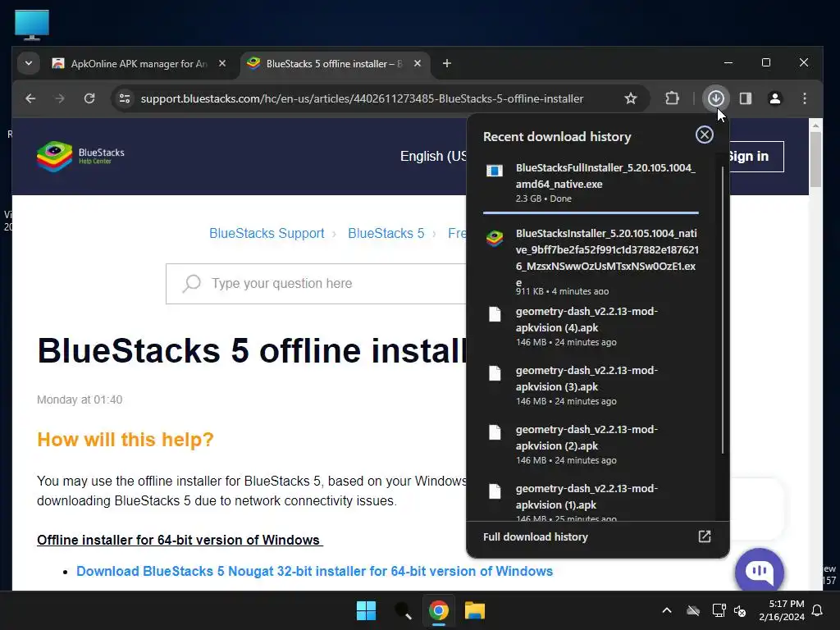The height and width of the screenshot is (630, 840).
Task: Click the BlueStacksFullInstaller exe file icon
Action: (x=495, y=171)
